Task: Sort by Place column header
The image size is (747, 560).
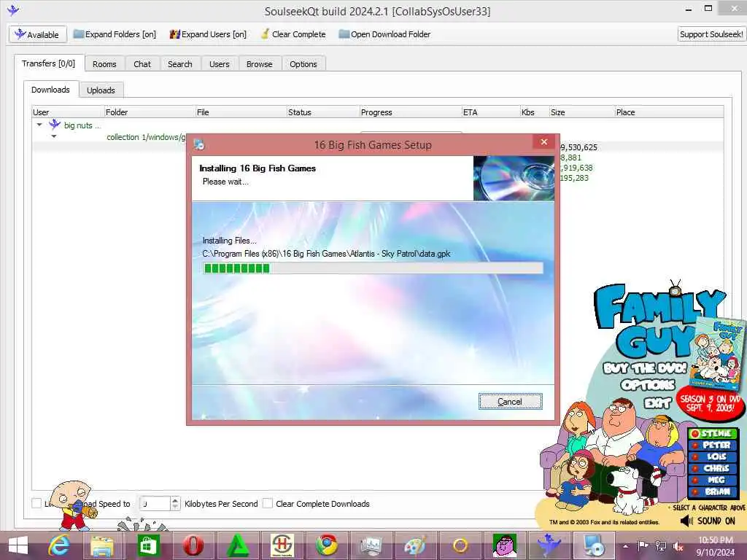Action: 669,112
